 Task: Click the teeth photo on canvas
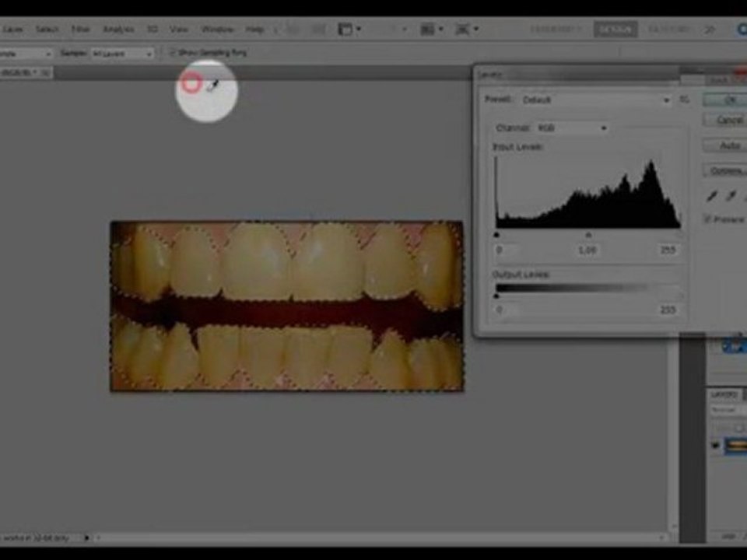point(287,306)
